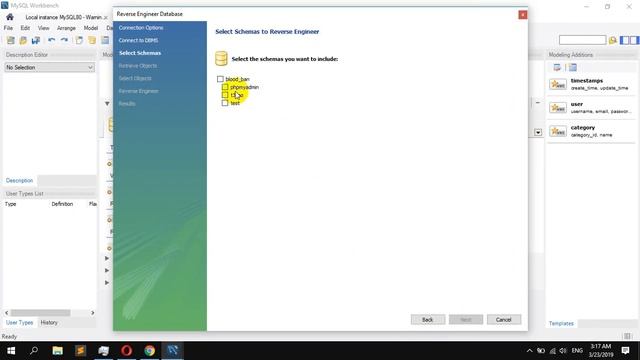640x360 pixels.
Task: Open the File menu
Action: [8, 28]
